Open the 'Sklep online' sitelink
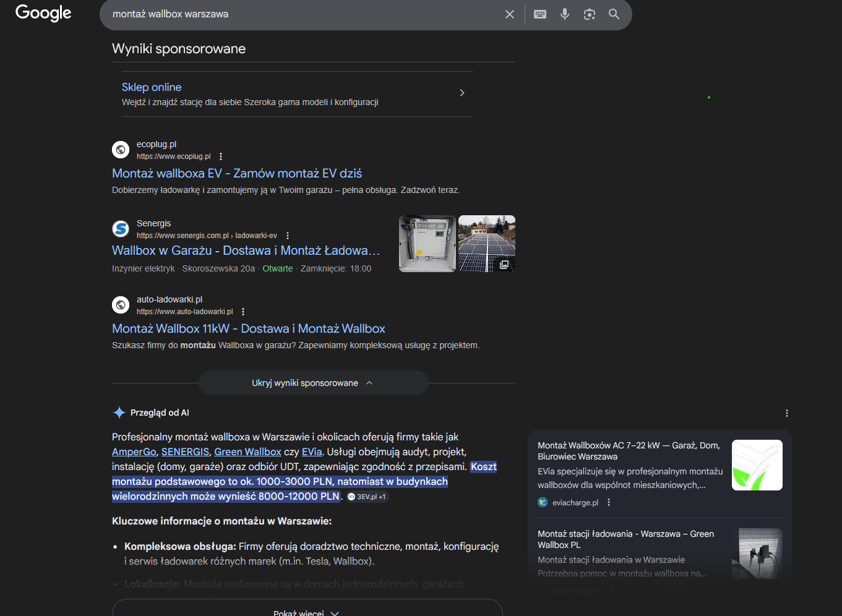Viewport: 842px width, 616px height. pyautogui.click(x=152, y=87)
